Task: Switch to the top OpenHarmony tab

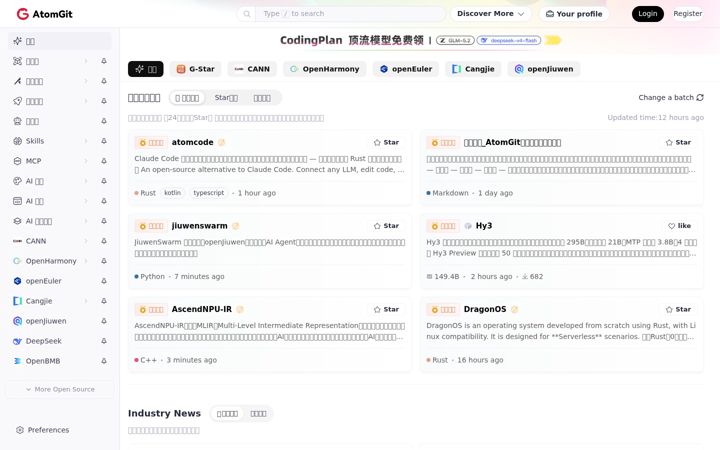Action: click(325, 69)
